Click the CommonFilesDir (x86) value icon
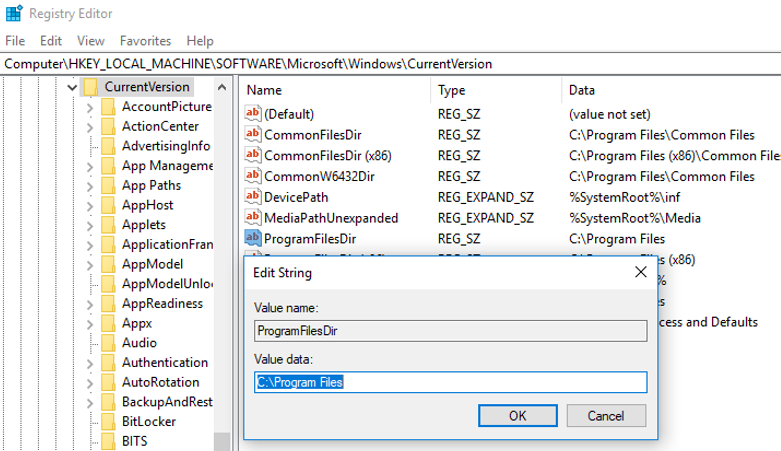 click(253, 155)
